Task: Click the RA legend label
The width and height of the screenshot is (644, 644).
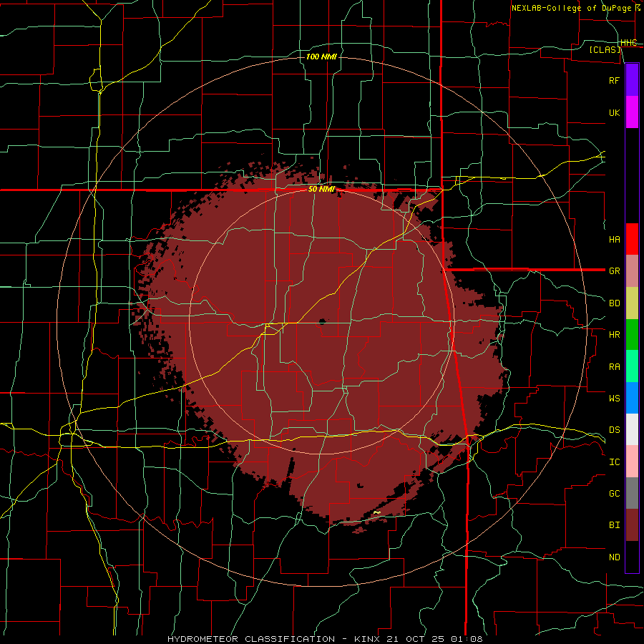Action: point(614,367)
